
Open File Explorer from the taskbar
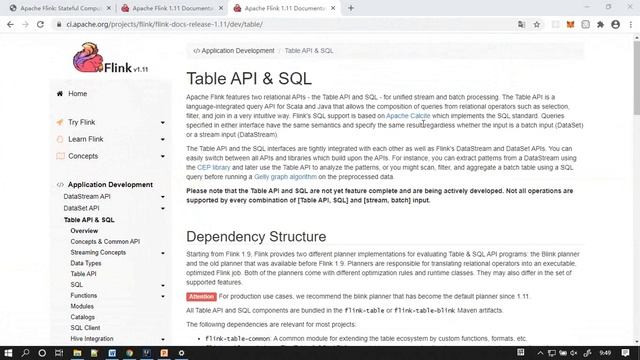point(77,353)
